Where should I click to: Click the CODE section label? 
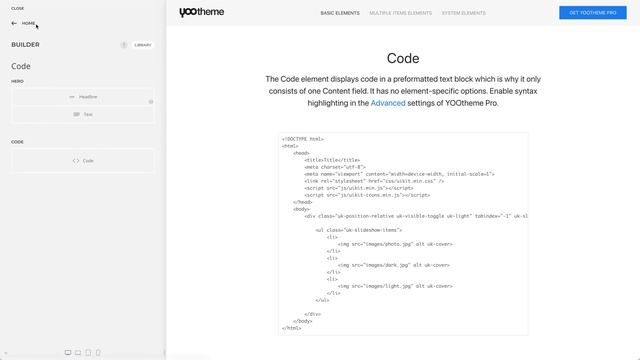[17, 142]
